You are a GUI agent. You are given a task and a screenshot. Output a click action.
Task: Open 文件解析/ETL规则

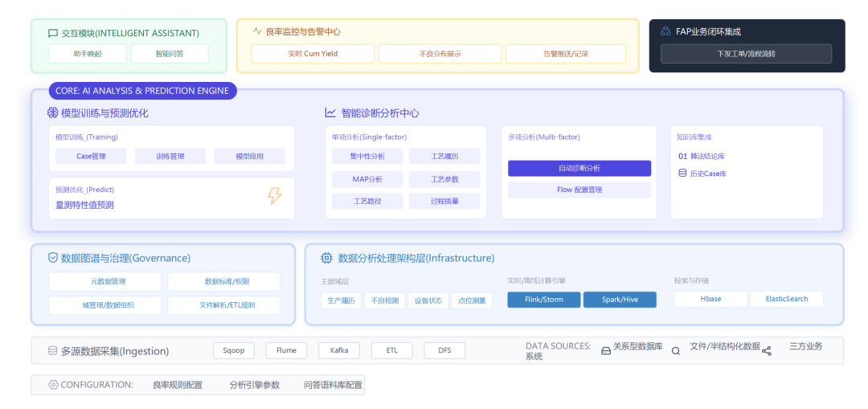[x=224, y=305]
